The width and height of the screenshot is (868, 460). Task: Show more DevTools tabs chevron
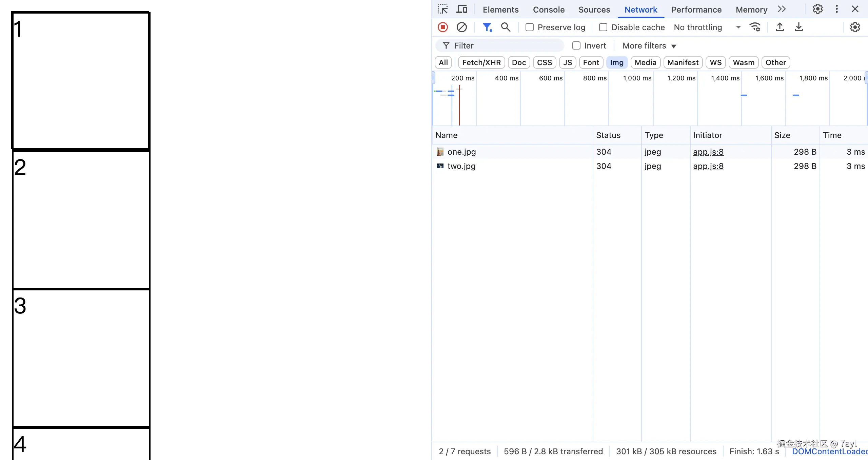[782, 9]
